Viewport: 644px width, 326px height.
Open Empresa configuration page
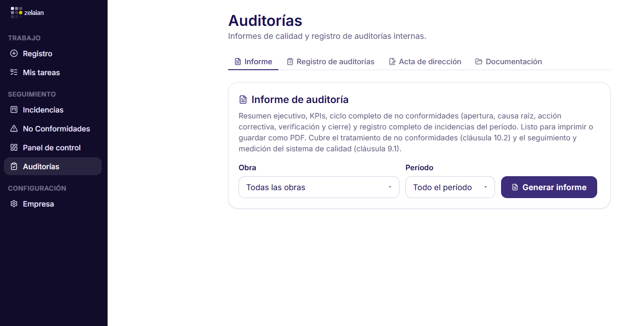(x=53, y=204)
